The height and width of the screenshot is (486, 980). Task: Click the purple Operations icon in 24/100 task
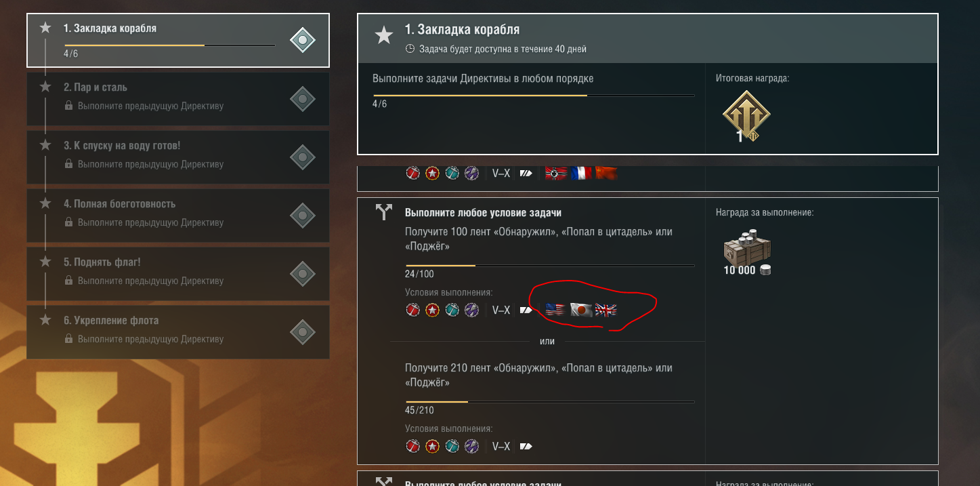click(472, 310)
